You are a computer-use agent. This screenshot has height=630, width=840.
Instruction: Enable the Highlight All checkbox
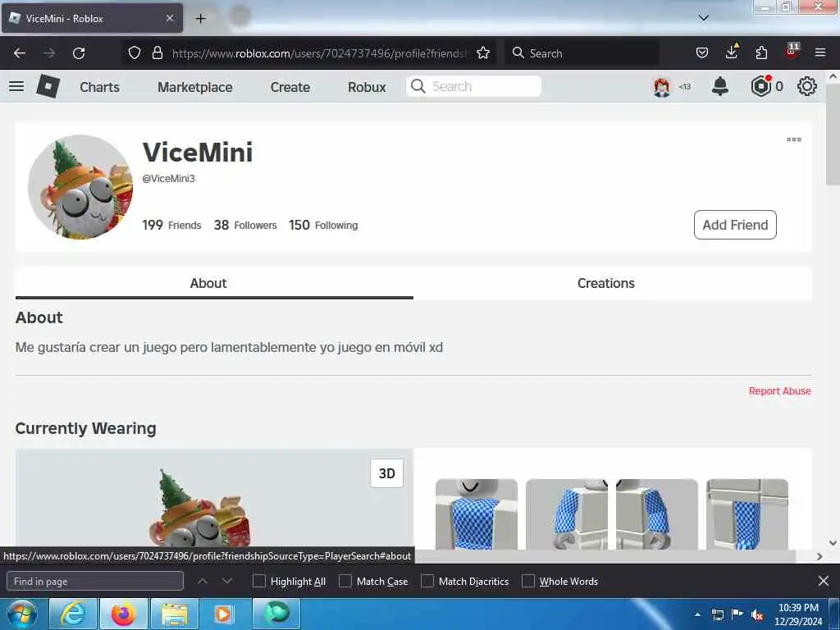tap(258, 581)
